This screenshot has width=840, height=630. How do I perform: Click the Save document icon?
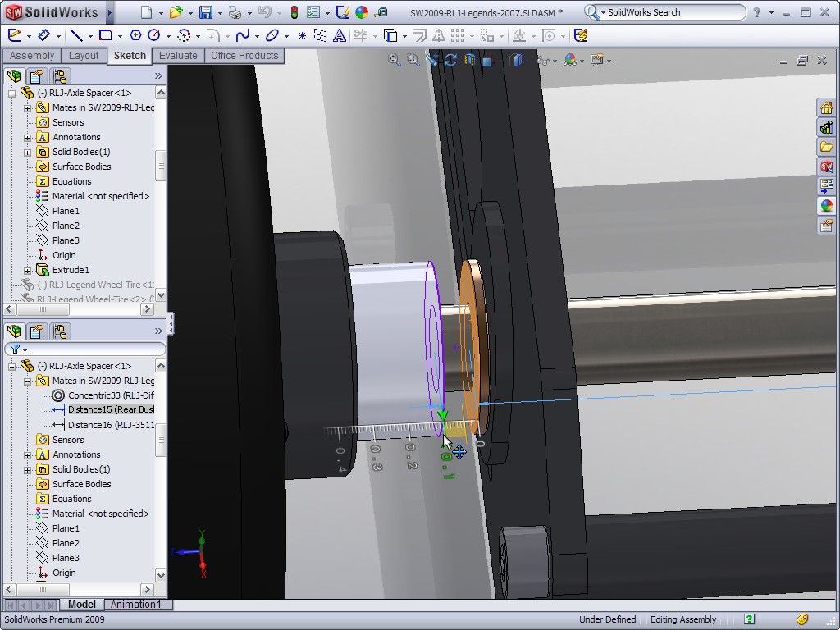pyautogui.click(x=205, y=12)
